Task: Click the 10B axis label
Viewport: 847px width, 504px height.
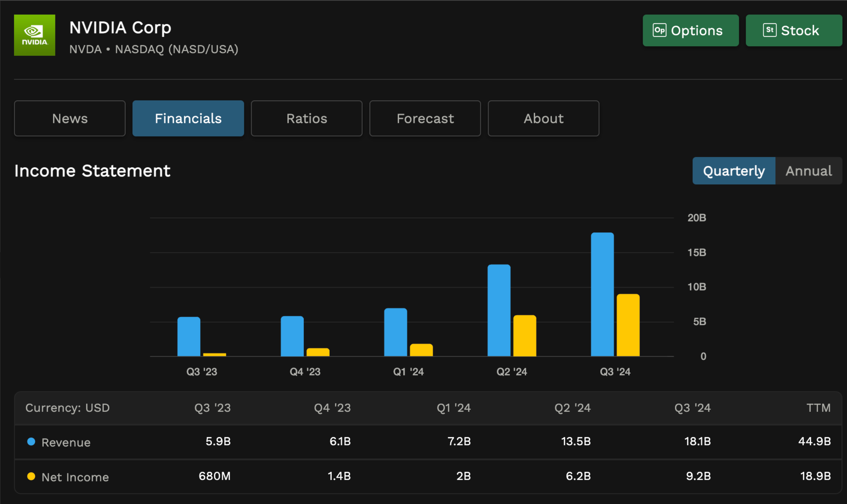Action: 697,287
